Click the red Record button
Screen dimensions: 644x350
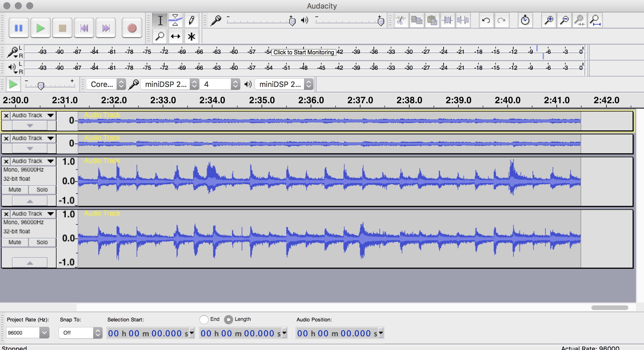(132, 28)
